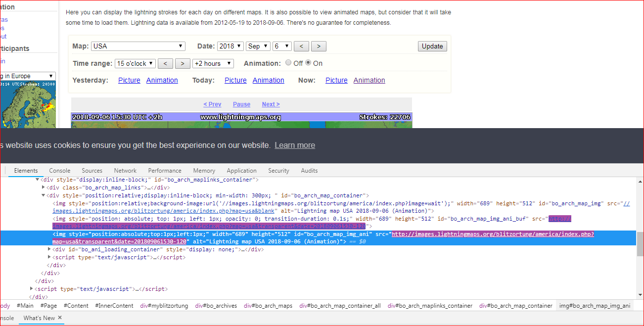Open Today's Picture link

pyautogui.click(x=235, y=80)
